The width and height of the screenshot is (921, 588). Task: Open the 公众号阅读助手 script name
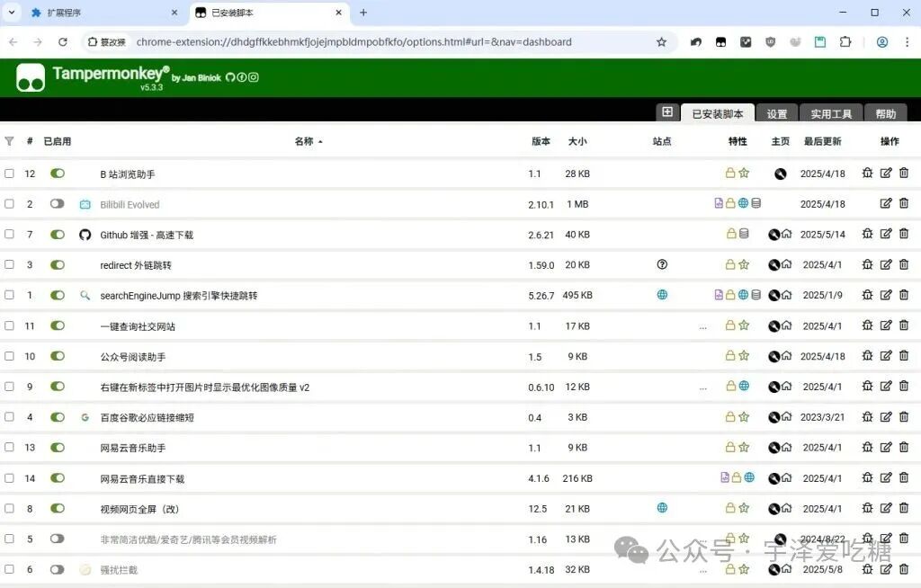133,357
